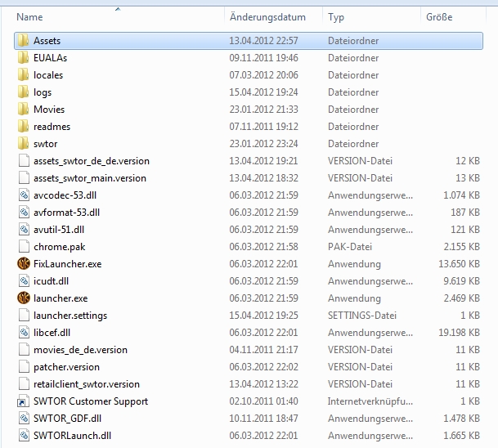The image size is (498, 448).
Task: Click the file name movies_de_de.version
Action: pos(80,350)
